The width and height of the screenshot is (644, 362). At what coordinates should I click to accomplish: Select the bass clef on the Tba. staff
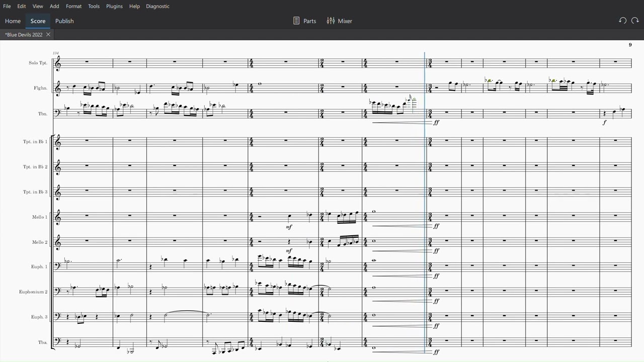click(58, 341)
